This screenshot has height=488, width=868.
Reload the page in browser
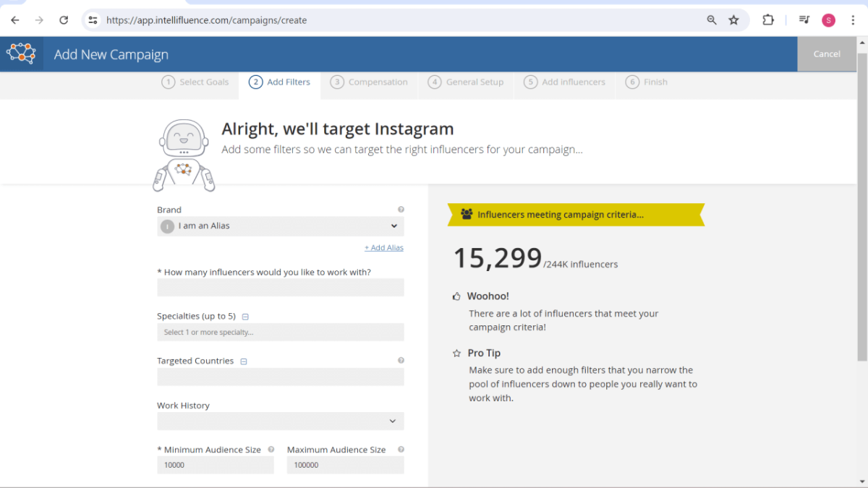[x=64, y=20]
